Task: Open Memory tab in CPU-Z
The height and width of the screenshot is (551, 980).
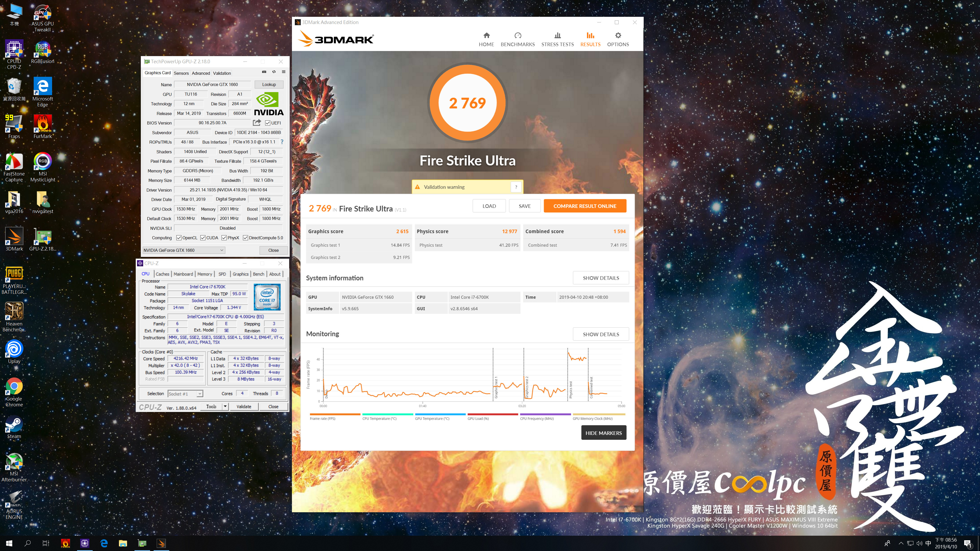Action: (x=205, y=274)
